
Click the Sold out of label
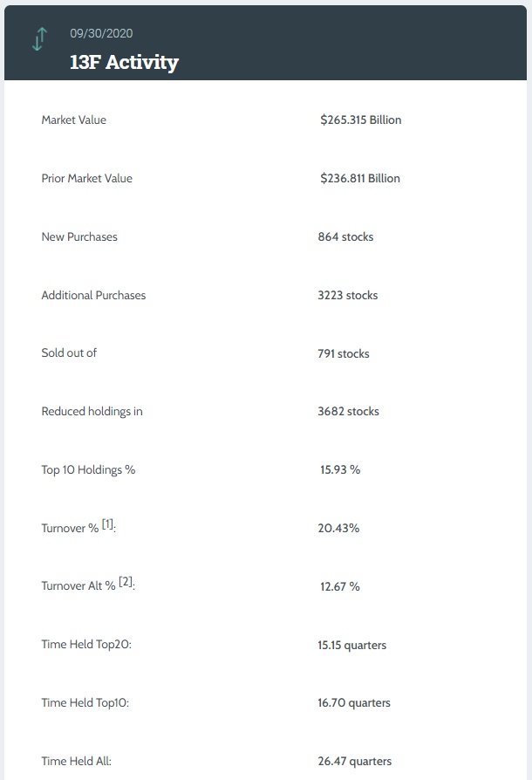tap(69, 353)
